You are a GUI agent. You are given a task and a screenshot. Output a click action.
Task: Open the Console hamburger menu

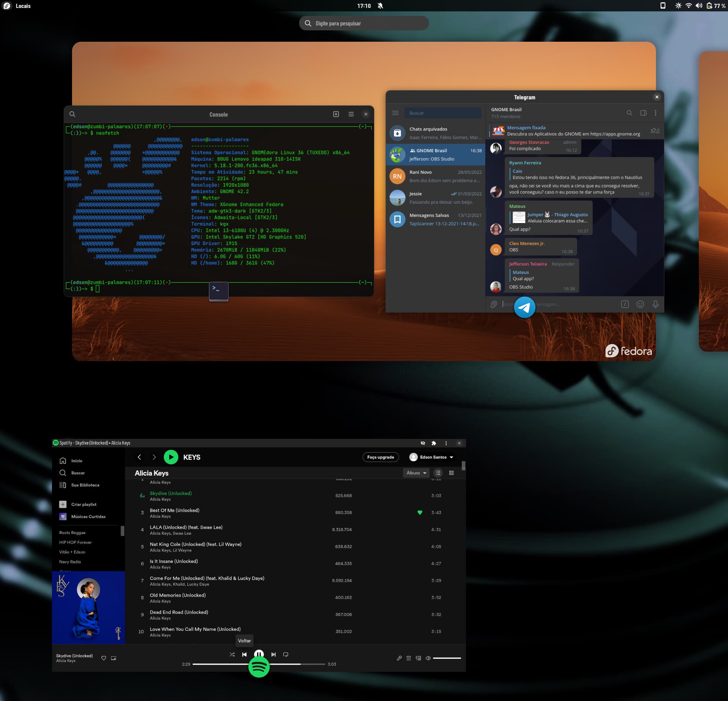351,114
